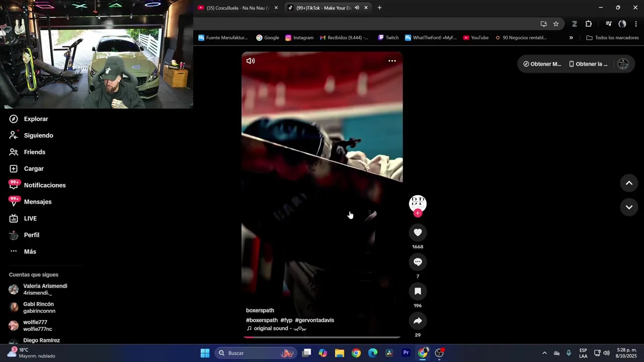This screenshot has height=362, width=644.
Task: Open Valeria Arismendi's followed account
Action: 38,290
